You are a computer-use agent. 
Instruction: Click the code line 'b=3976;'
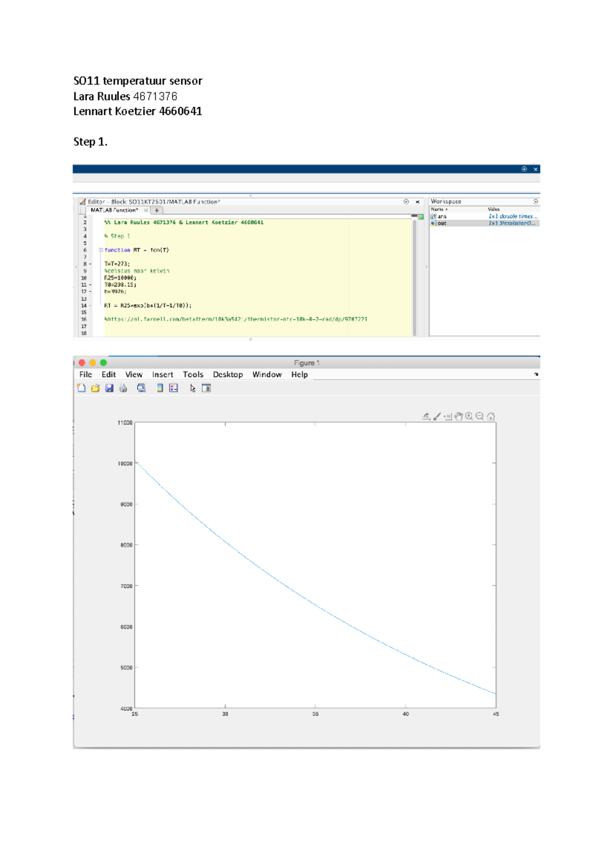click(115, 291)
